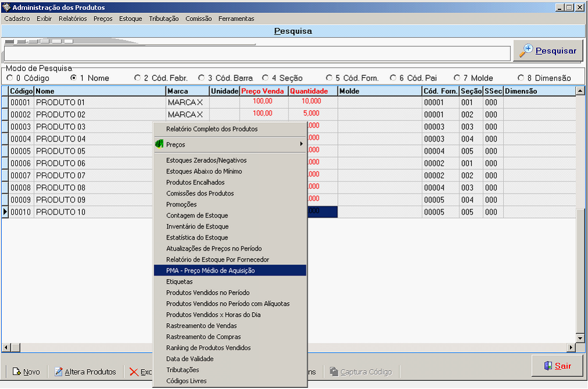The width and height of the screenshot is (588, 389).
Task: Click the Pesquisar button
Action: (x=548, y=51)
